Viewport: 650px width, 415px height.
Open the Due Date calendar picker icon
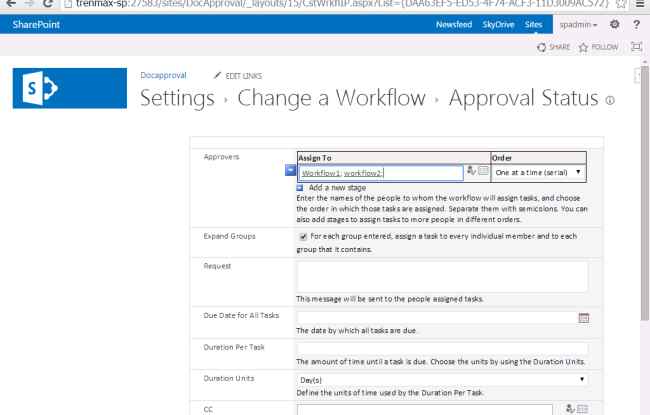point(584,318)
